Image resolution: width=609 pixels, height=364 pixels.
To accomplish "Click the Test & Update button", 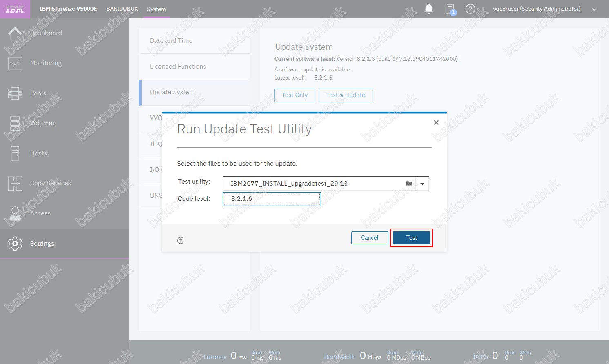I will point(346,95).
